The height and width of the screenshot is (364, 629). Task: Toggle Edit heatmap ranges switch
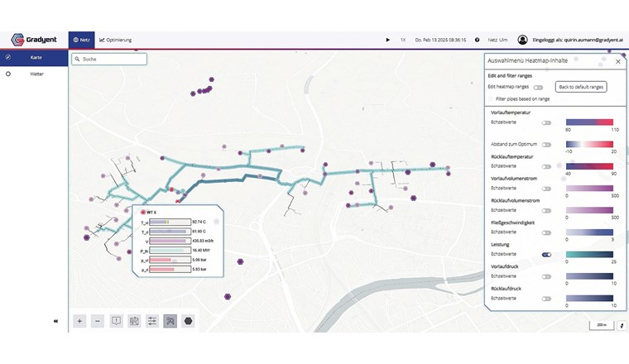538,87
